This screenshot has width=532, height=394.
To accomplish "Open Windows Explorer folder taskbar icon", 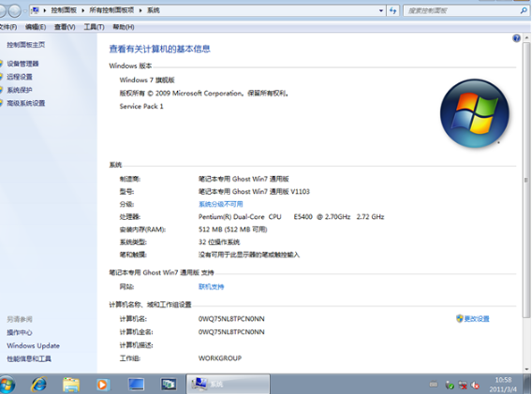I will (71, 385).
